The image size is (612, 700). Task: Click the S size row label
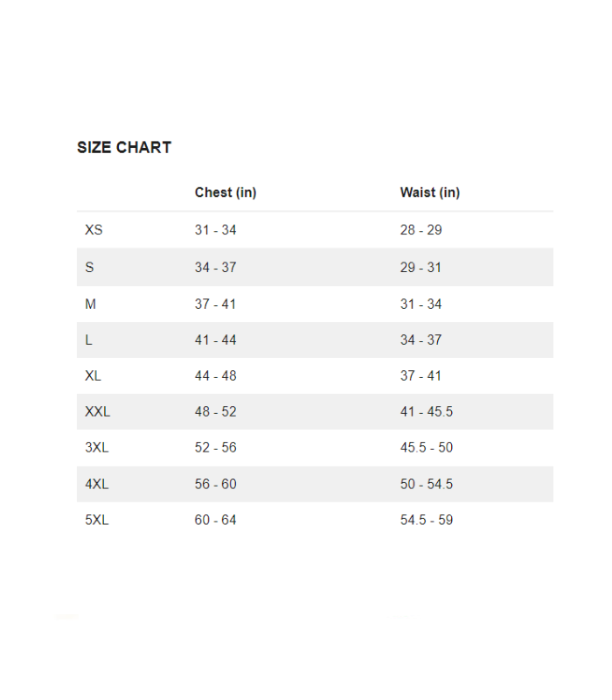point(89,268)
